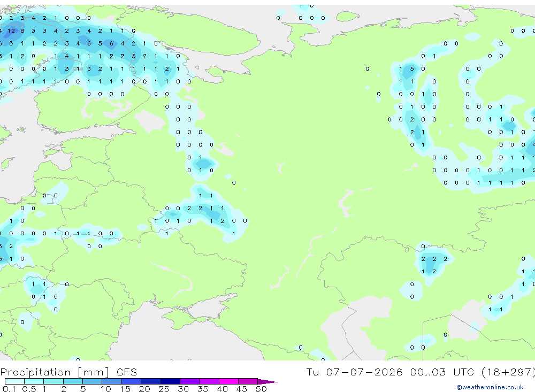Click the legend scale label '20'
This screenshot has height=392, width=535.
(x=144, y=389)
